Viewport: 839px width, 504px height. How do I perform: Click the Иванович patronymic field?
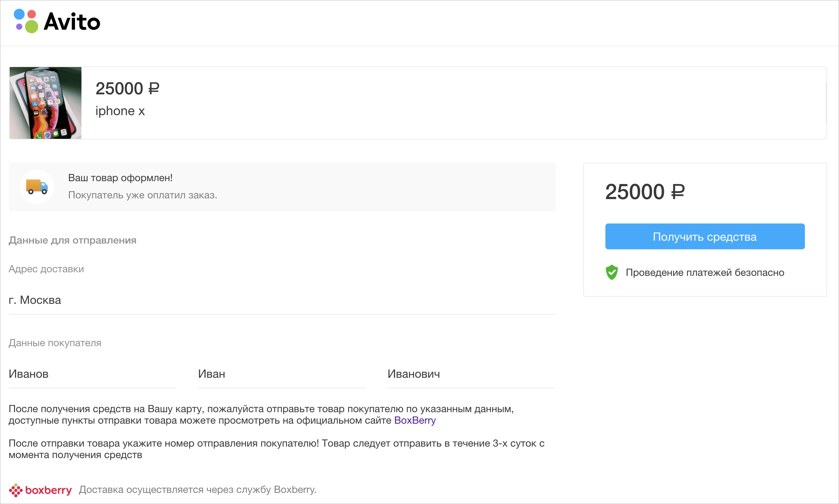[471, 374]
